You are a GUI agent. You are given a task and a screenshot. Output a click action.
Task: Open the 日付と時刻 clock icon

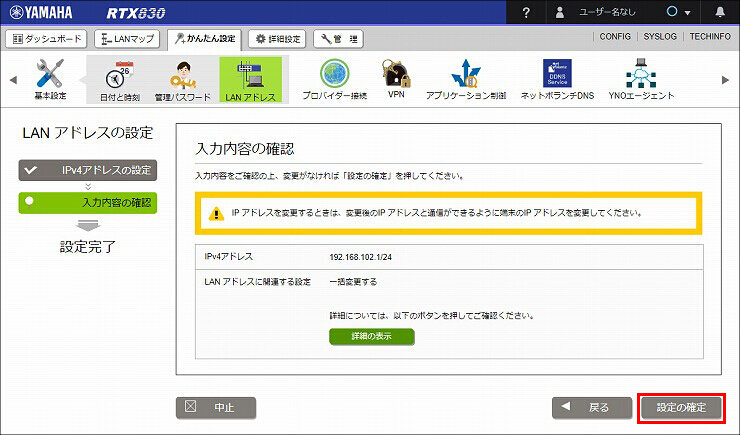tap(119, 81)
